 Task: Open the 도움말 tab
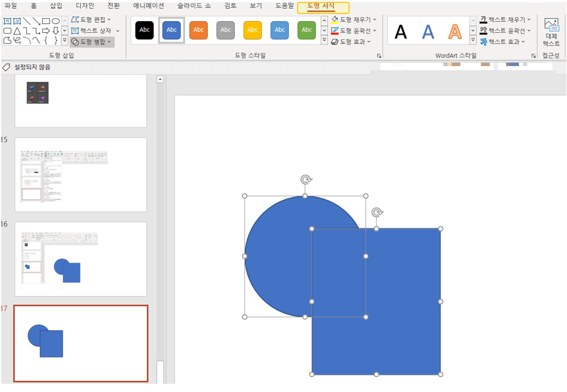285,6
